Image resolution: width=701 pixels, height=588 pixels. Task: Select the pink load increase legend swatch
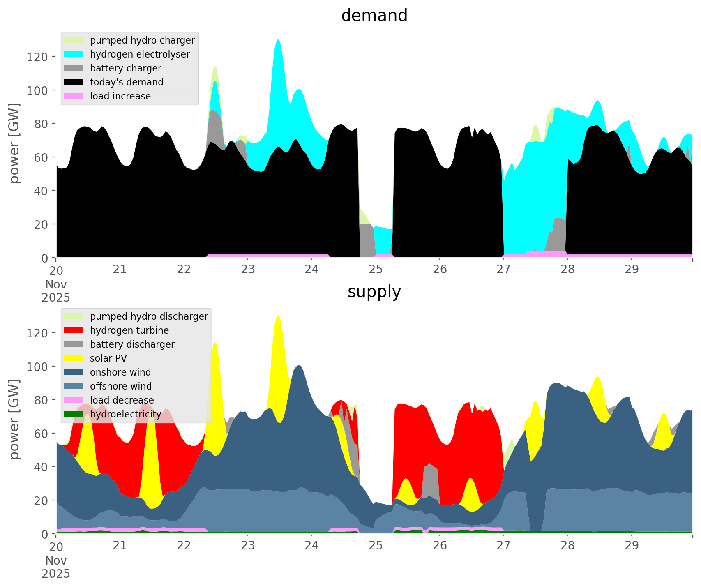click(x=74, y=96)
